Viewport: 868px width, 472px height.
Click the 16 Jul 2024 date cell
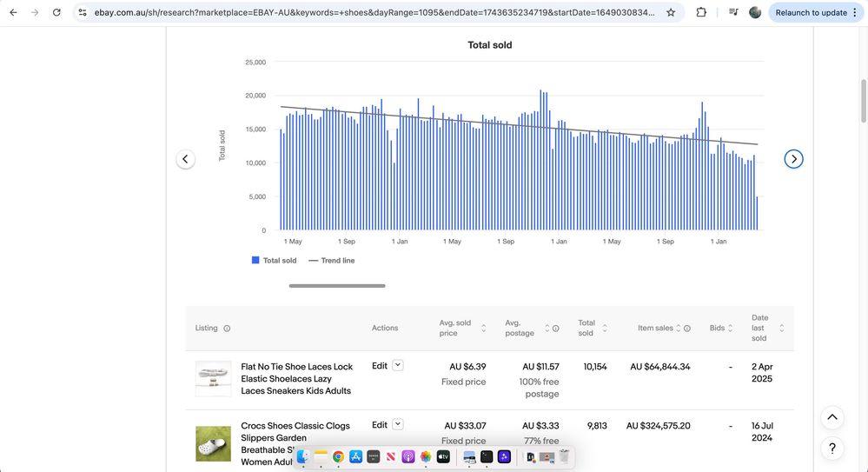tap(762, 432)
